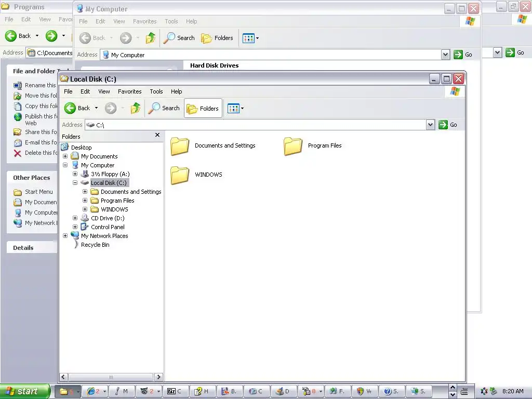Open Views icon in My Computer window
532x399 pixels.
248,38
